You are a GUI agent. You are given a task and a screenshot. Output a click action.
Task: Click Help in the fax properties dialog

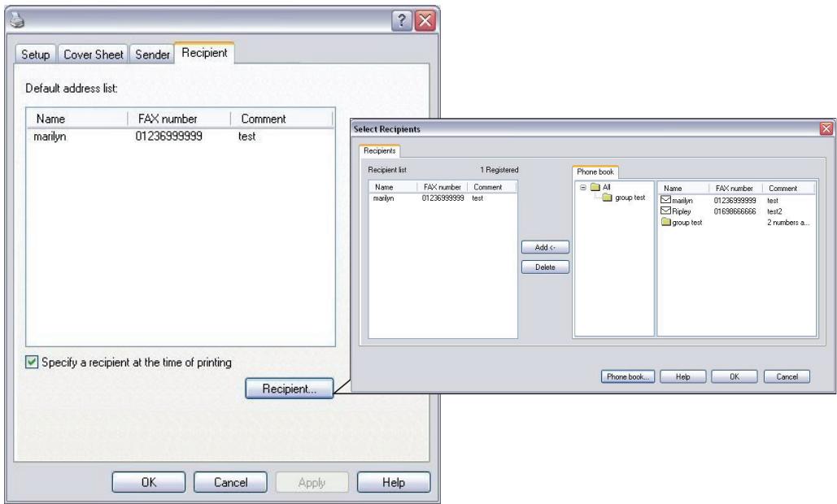[x=394, y=483]
